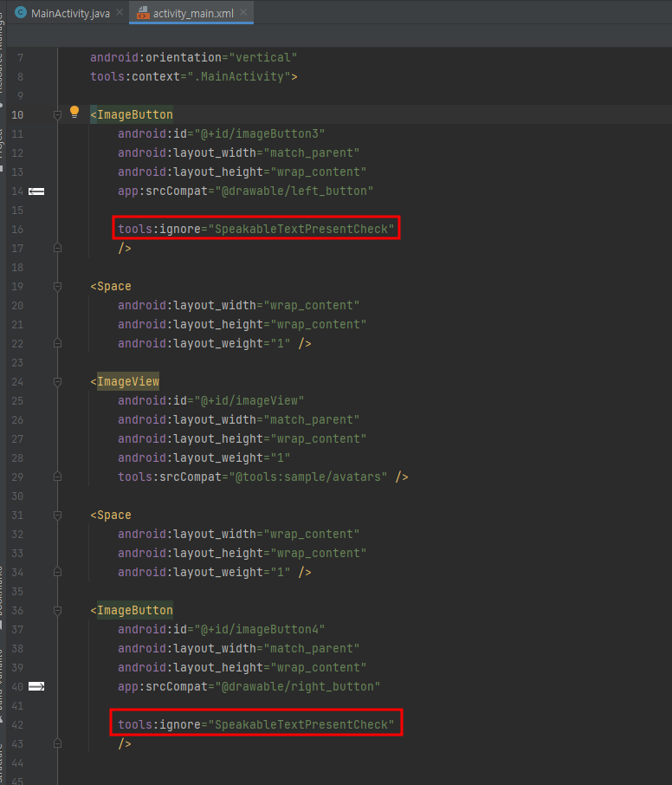Click layout_weight="1" on line 22

point(204,343)
